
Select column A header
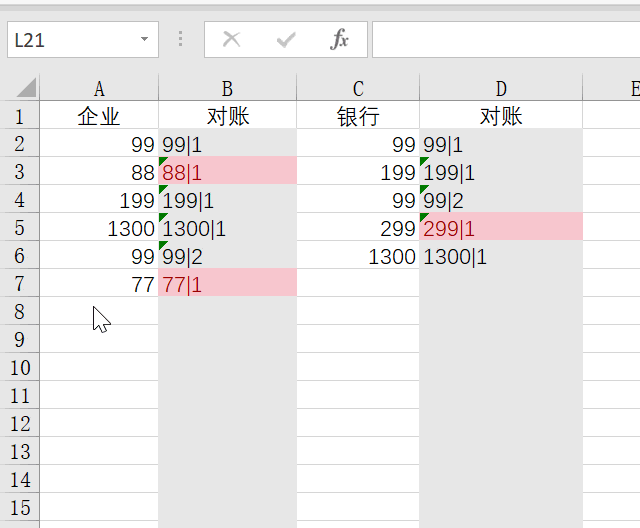click(99, 87)
